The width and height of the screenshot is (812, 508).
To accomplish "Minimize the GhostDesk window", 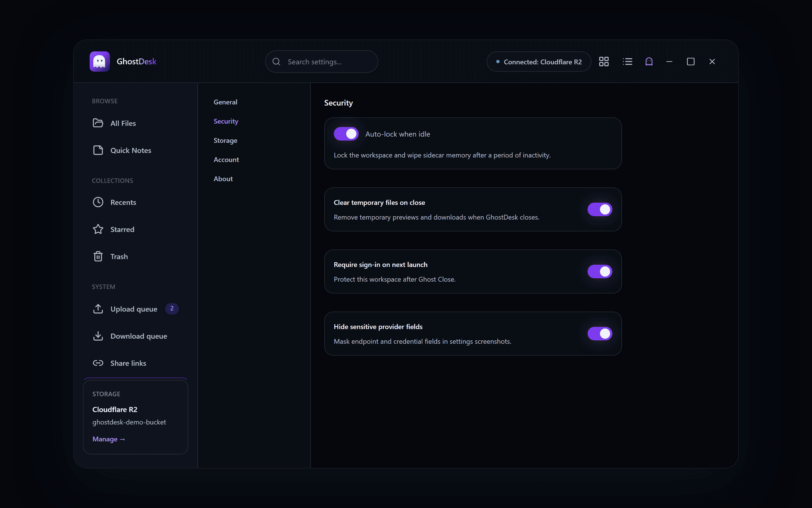I will click(669, 62).
